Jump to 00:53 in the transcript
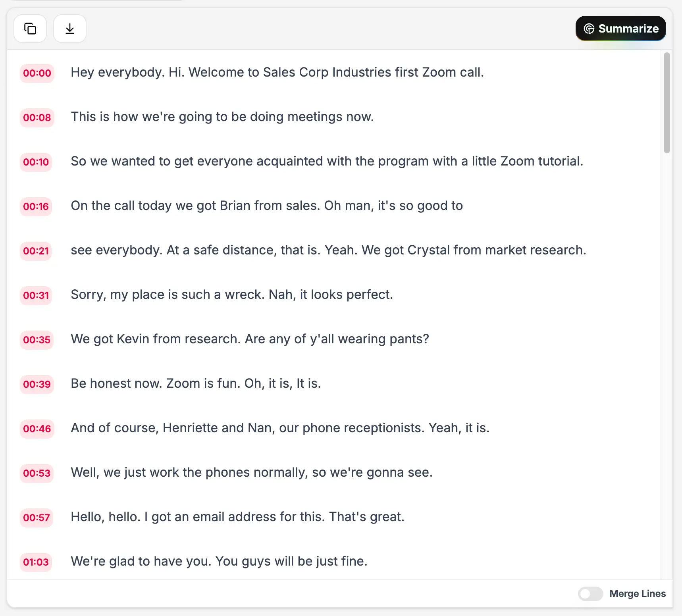The width and height of the screenshot is (682, 616). pos(37,473)
